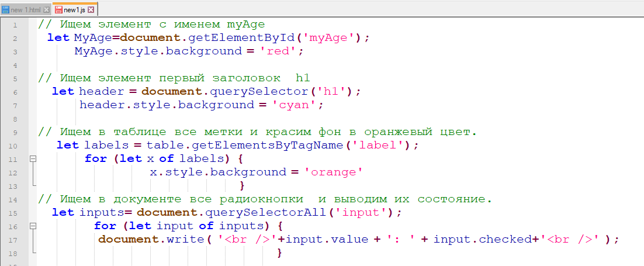Viewport: 644px width, 266px height.
Task: Select the new1.js tab
Action: (x=74, y=9)
